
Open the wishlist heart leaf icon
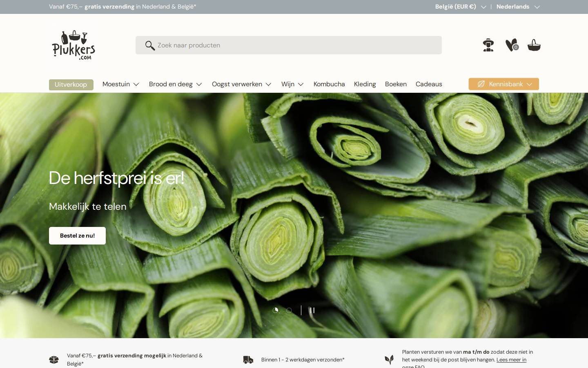click(512, 45)
